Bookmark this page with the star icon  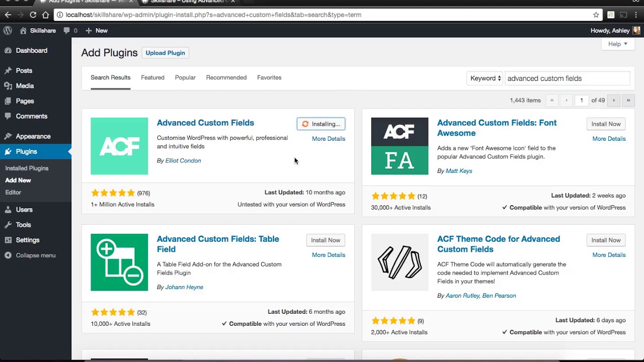(596, 15)
